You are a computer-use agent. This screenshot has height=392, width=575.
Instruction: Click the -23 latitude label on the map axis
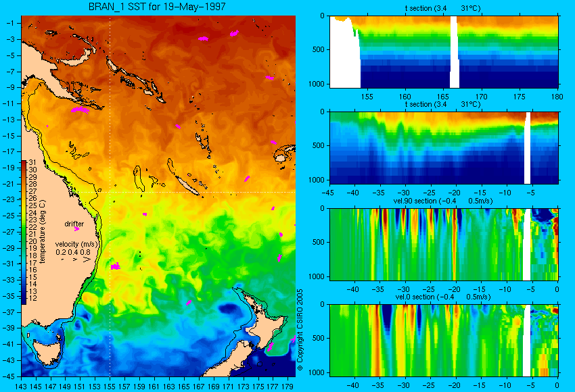pos(8,199)
